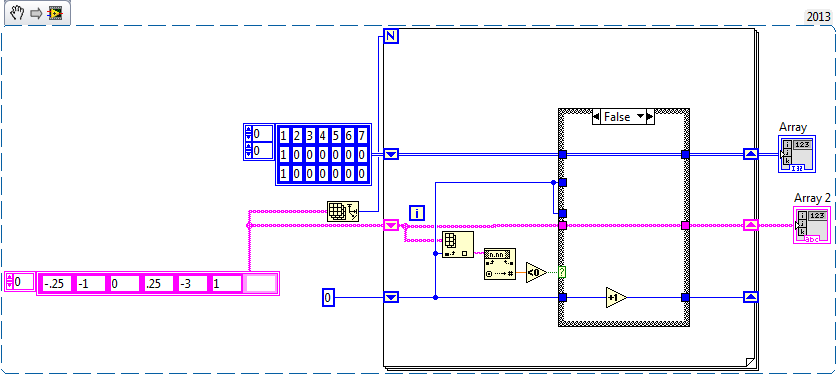The height and width of the screenshot is (375, 837).
Task: Click the green case selector question terminal
Action: tap(562, 272)
